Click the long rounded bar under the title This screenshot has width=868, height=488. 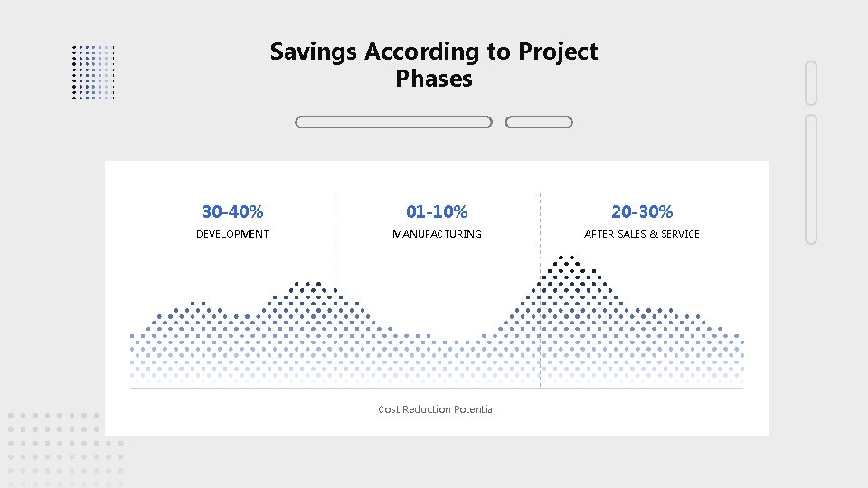[x=393, y=122]
